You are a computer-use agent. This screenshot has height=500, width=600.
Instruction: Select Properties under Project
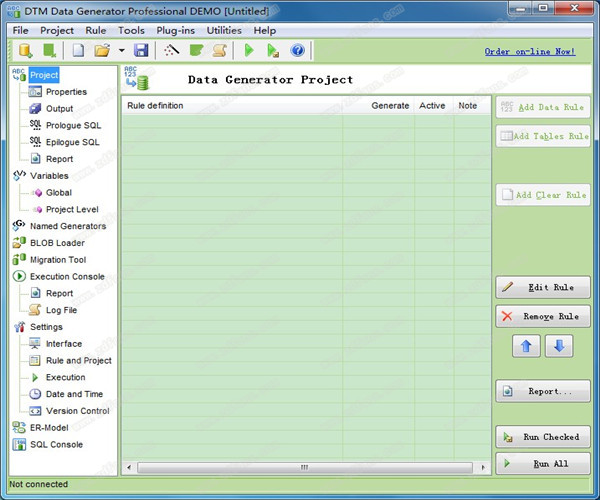66,92
